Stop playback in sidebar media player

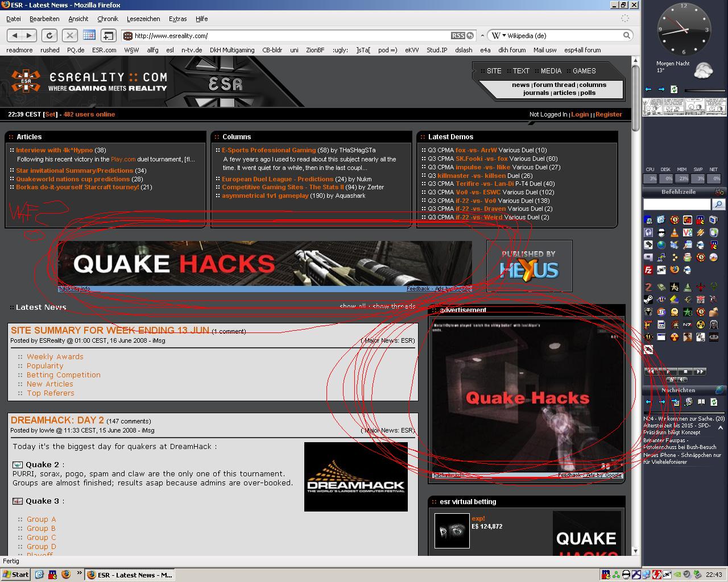tap(685, 371)
